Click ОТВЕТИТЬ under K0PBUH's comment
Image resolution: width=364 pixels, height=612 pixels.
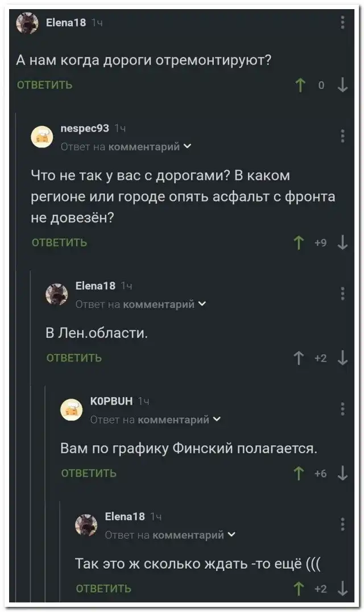click(x=89, y=473)
